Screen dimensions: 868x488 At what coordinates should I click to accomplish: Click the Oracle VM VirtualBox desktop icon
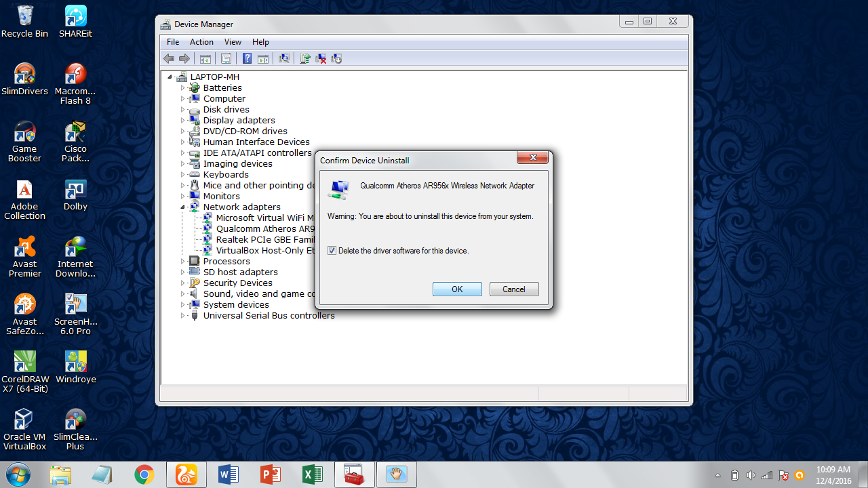click(25, 430)
